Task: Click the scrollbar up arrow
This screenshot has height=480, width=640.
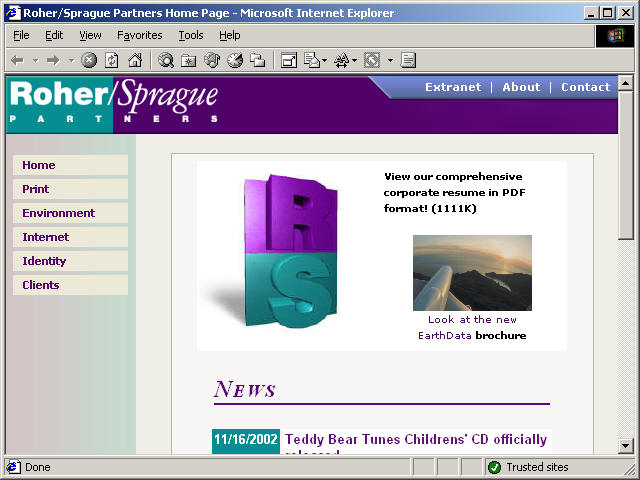Action: (x=626, y=83)
